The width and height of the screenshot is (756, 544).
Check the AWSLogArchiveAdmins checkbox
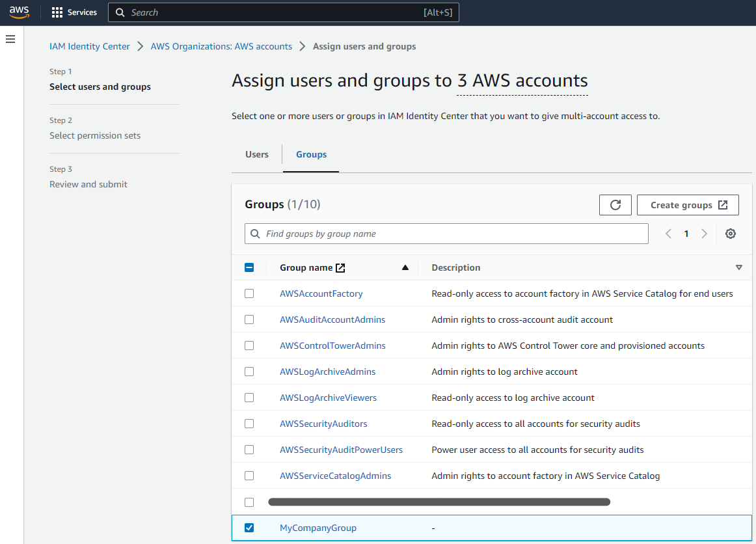click(249, 372)
